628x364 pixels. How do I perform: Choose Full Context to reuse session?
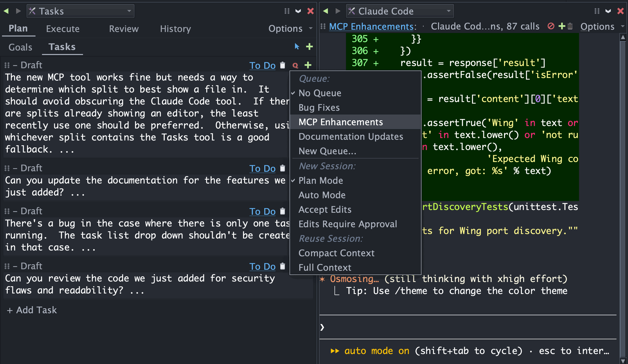tap(355, 267)
